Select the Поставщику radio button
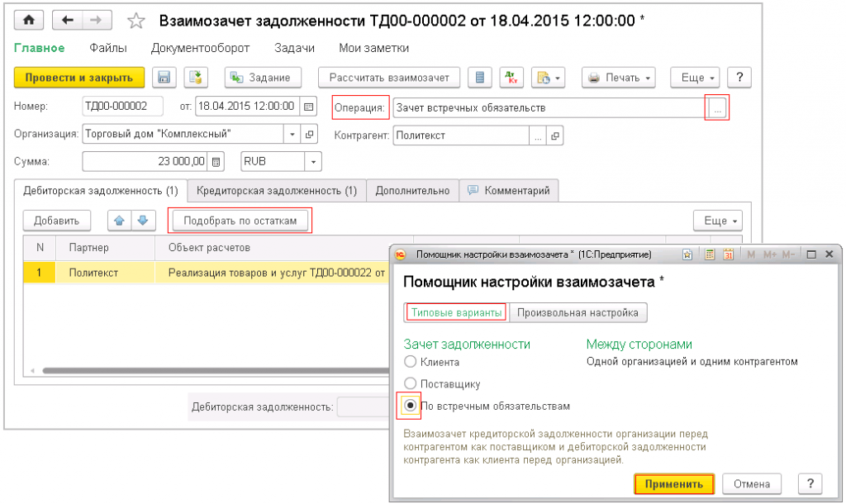The width and height of the screenshot is (846, 504). pos(410,383)
